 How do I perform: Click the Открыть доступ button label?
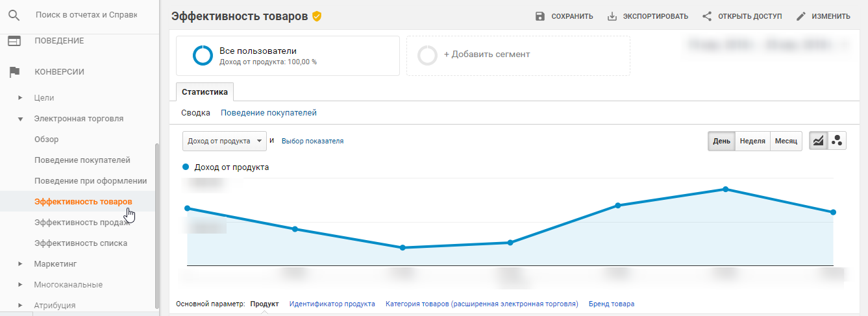click(x=750, y=16)
